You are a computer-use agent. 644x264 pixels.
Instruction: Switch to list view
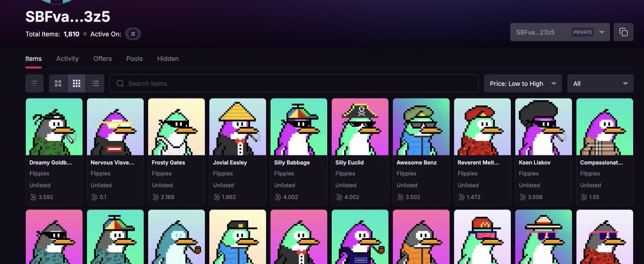coord(95,83)
